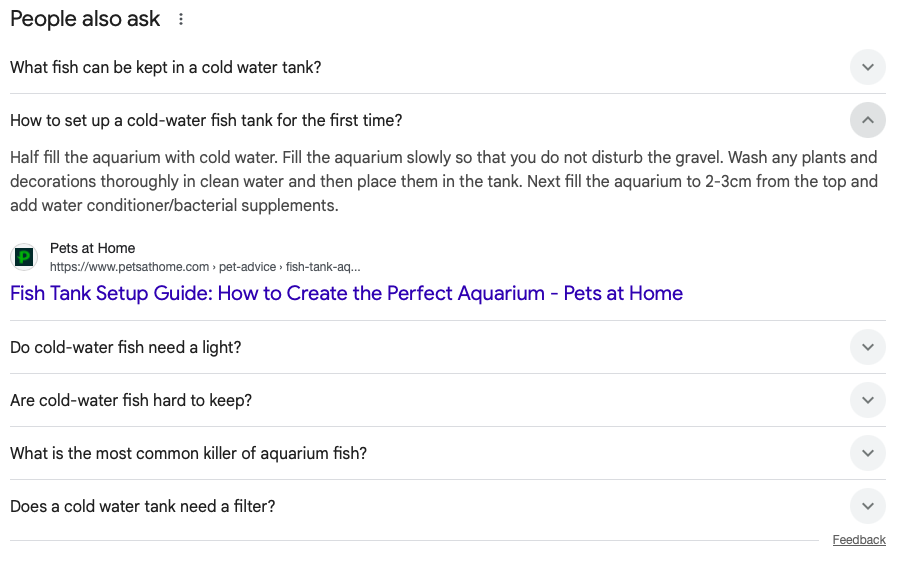
Task: Click the "People also ask" heading
Action: 85,19
